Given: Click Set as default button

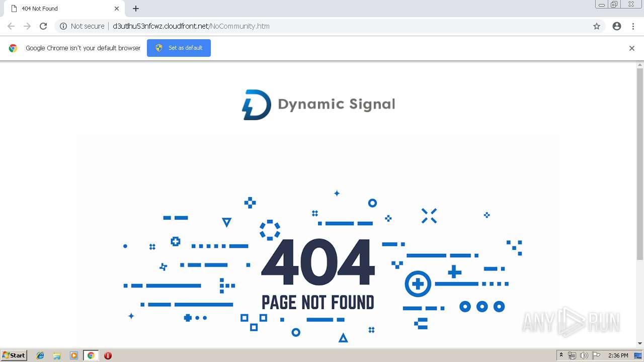Looking at the screenshot, I should click(179, 48).
